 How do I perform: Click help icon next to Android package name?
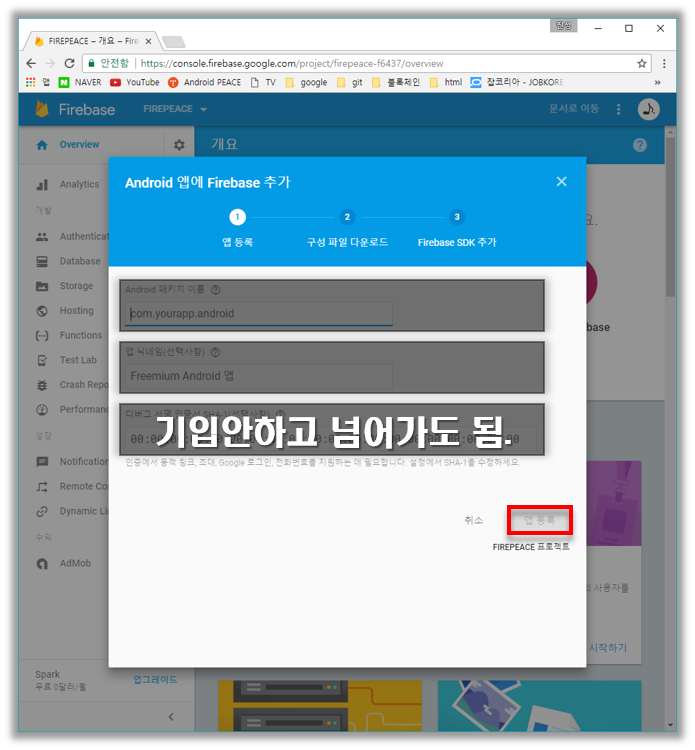[x=216, y=290]
